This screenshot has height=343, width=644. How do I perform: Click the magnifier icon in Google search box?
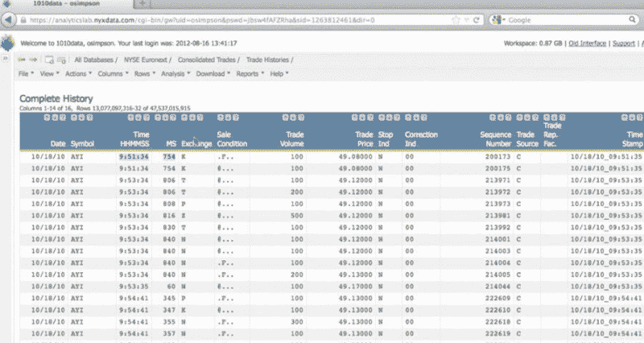[x=630, y=20]
